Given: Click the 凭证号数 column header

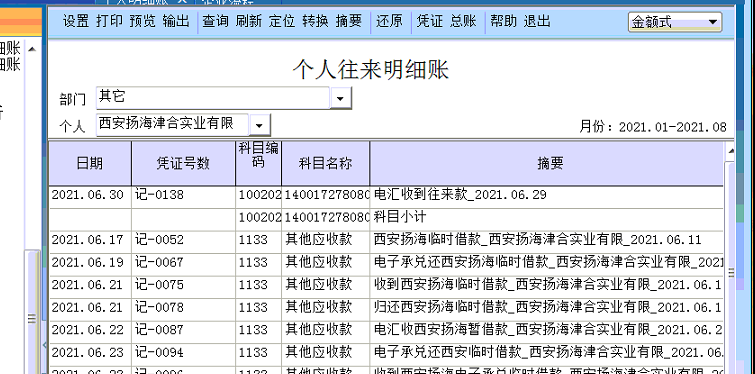Looking at the screenshot, I should [x=183, y=164].
